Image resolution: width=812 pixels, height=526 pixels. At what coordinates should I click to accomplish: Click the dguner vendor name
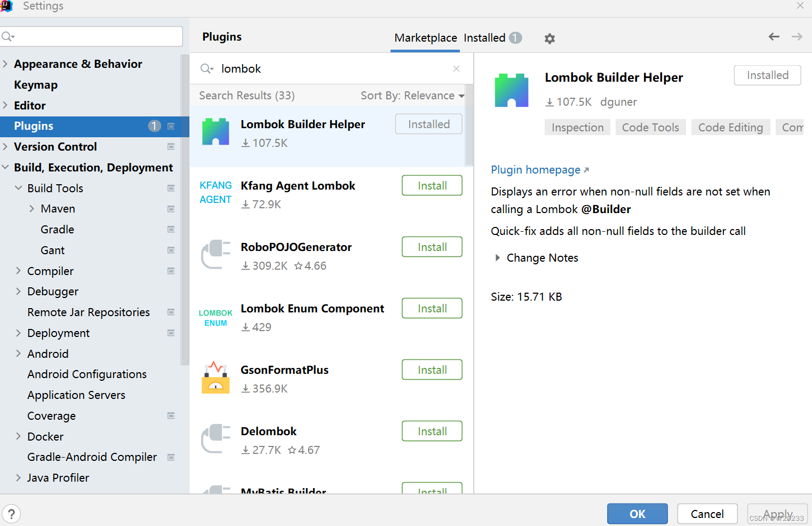pyautogui.click(x=618, y=102)
